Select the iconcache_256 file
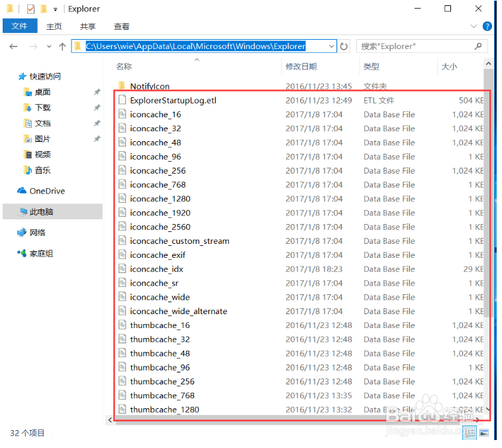 tap(158, 170)
